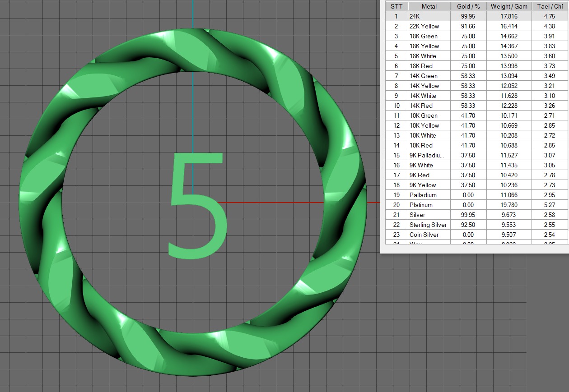Select the 18K Yellow row

476,46
